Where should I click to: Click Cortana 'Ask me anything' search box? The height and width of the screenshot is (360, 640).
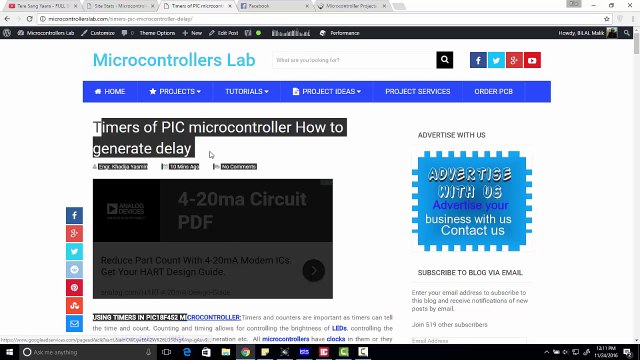pyautogui.click(x=88, y=352)
